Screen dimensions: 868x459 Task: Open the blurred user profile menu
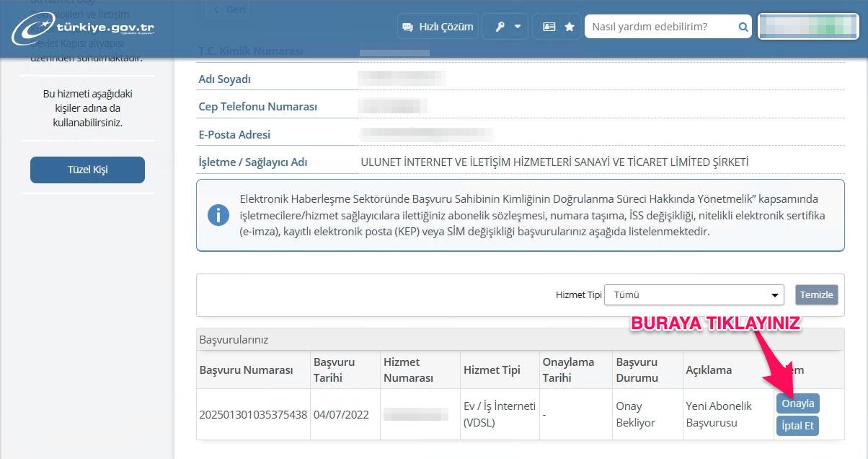[808, 27]
